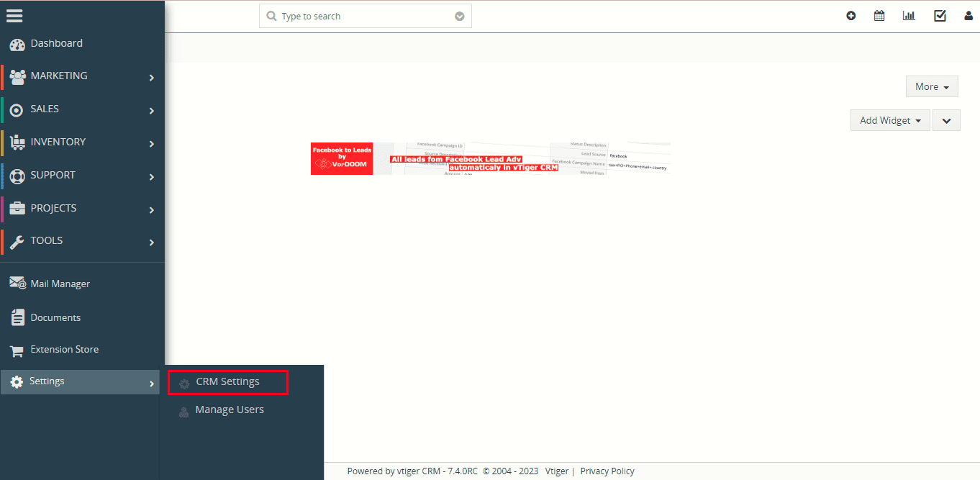The image size is (980, 480).
Task: Open the tasks checkmark icon
Action: click(940, 16)
